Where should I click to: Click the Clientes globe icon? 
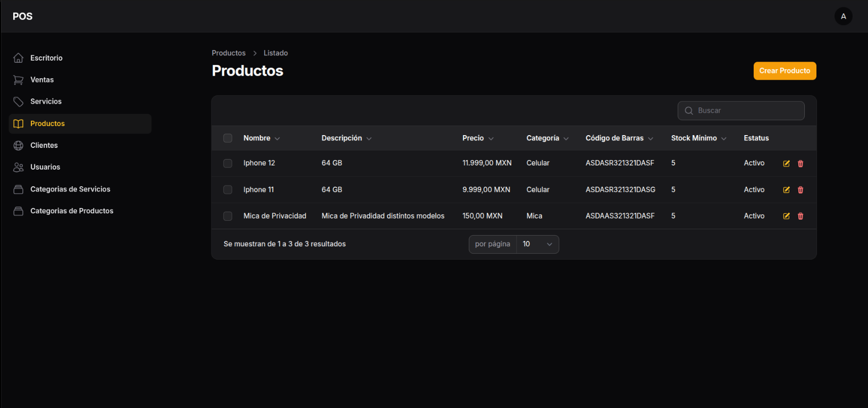[x=19, y=145]
